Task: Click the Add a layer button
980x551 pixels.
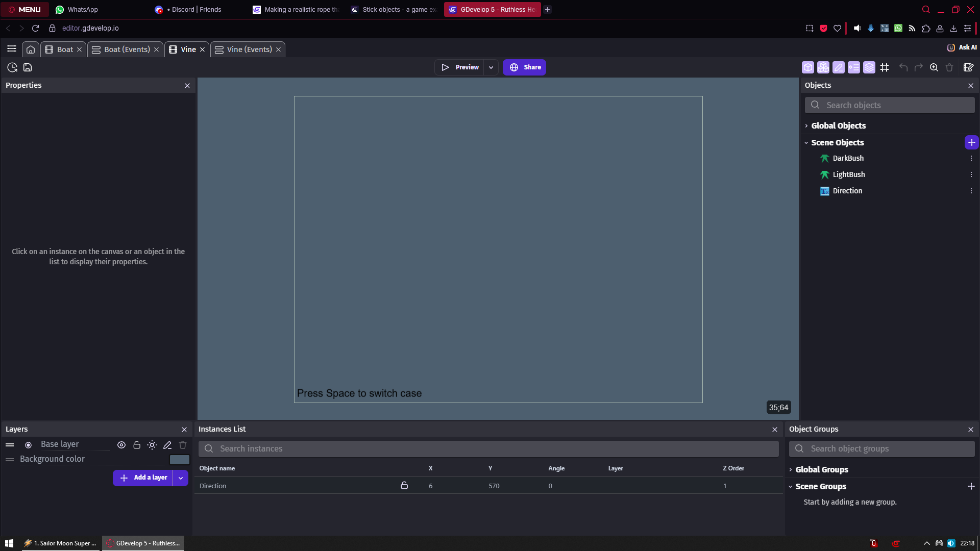Action: pos(143,478)
